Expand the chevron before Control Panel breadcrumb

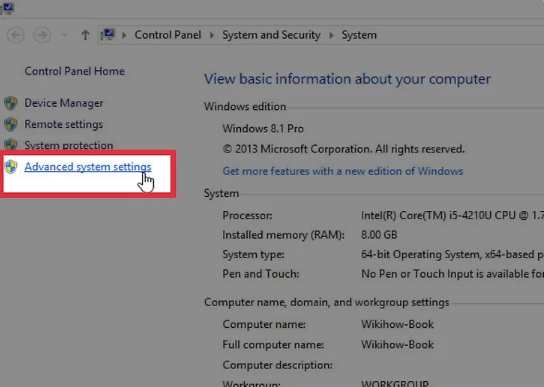124,35
